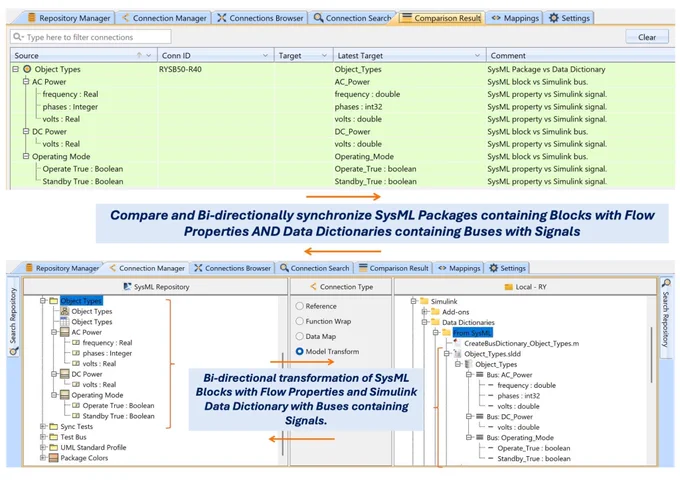Click phases : Integer flow property icon
Screen dimensions: 680x480
[x=76, y=353]
